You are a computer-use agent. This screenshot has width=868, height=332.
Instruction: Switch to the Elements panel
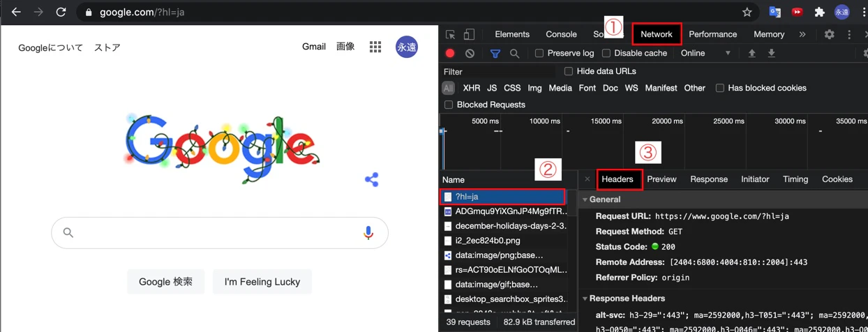(x=512, y=34)
